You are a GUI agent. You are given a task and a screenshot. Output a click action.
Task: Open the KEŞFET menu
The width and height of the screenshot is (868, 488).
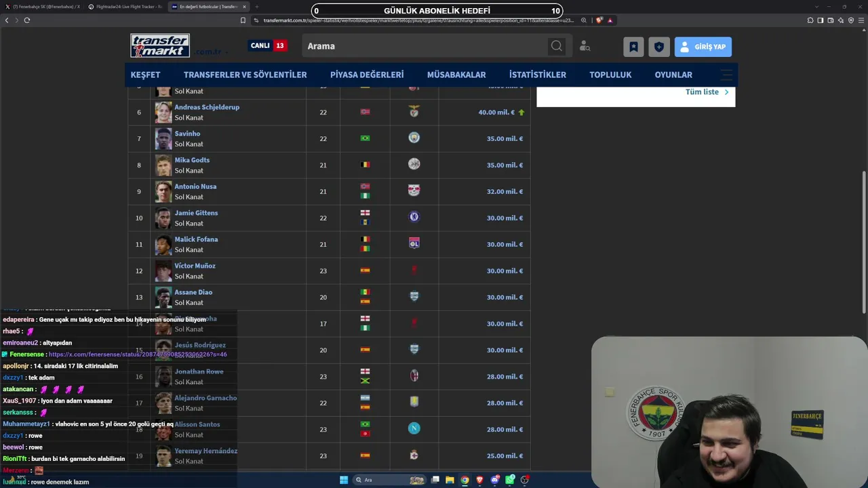click(146, 75)
